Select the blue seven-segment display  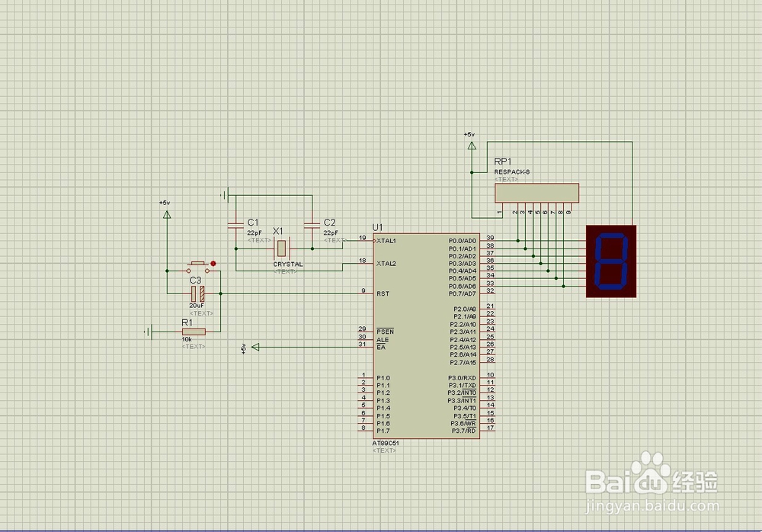[611, 261]
